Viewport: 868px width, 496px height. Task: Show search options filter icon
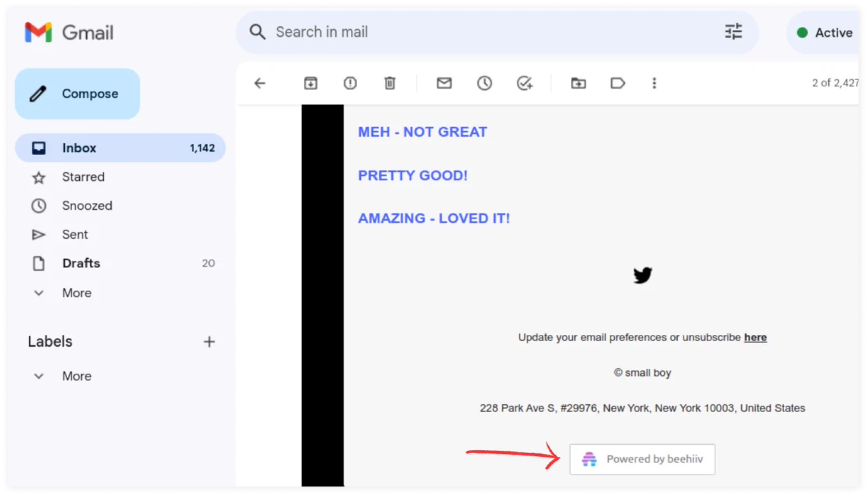coord(733,32)
